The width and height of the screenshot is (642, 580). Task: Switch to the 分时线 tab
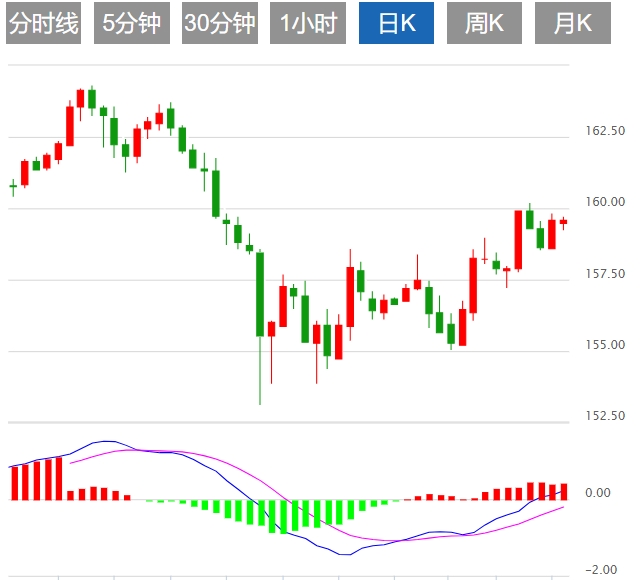tap(43, 24)
